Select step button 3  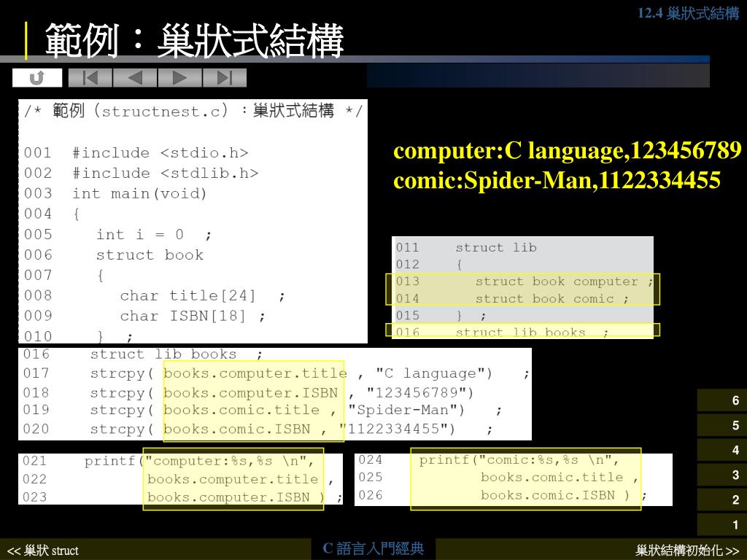click(x=721, y=475)
